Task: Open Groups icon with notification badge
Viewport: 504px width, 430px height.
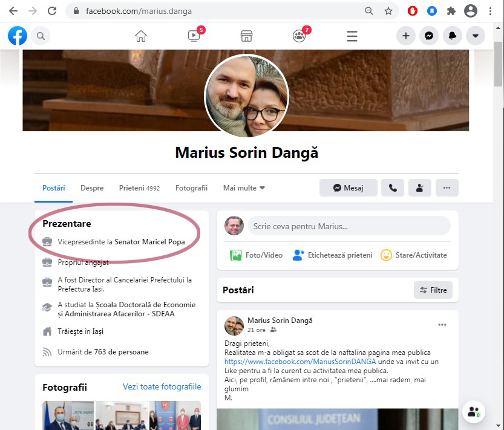Action: point(299,36)
